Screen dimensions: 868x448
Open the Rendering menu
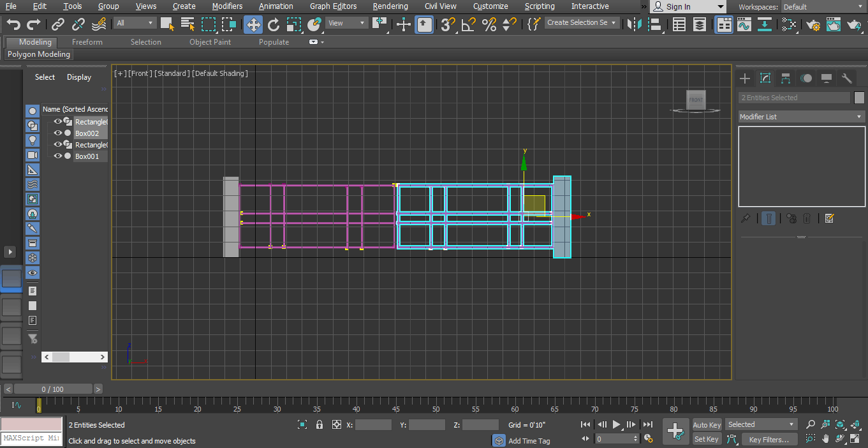click(x=390, y=6)
